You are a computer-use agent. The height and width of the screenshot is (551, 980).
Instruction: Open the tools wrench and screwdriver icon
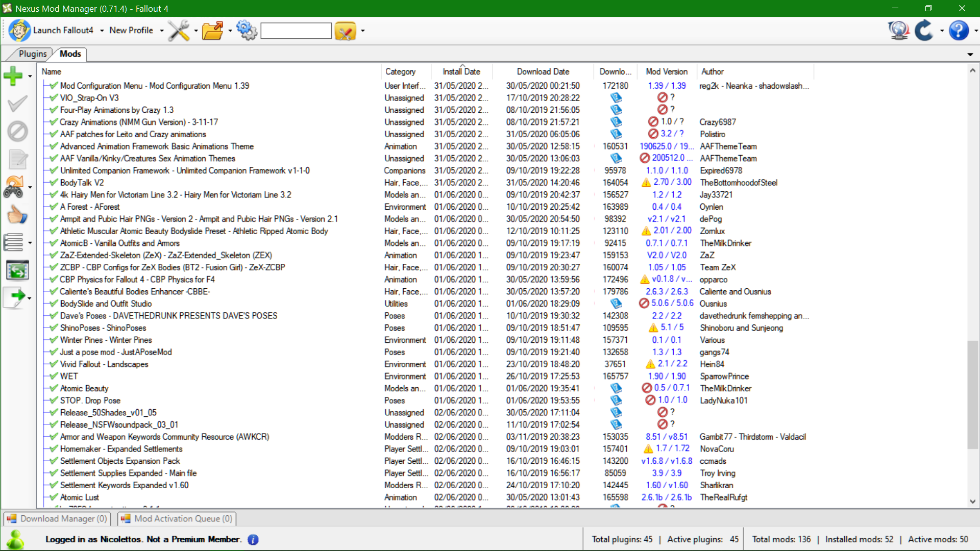click(x=179, y=31)
